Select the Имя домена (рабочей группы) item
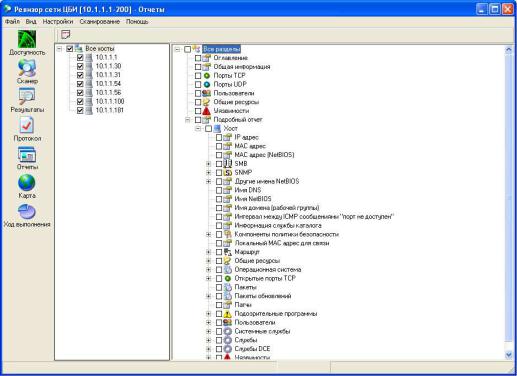Image resolution: width=517 pixels, height=376 pixels. pos(277,208)
